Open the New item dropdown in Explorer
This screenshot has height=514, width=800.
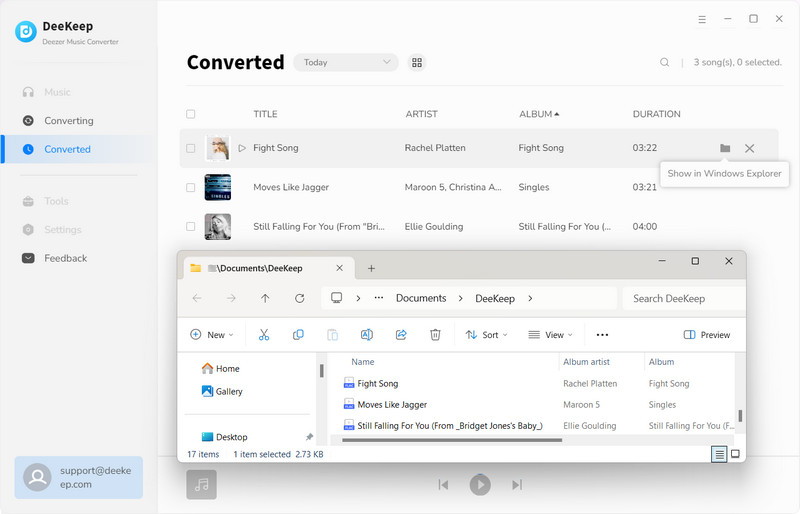pos(211,335)
